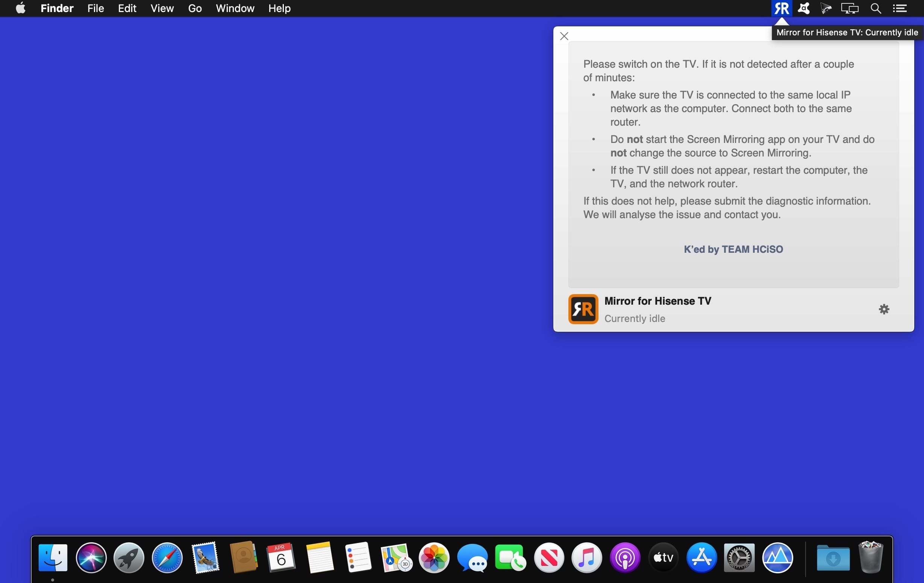Open Notification Center from the menu bar
This screenshot has height=583, width=924.
pyautogui.click(x=900, y=8)
